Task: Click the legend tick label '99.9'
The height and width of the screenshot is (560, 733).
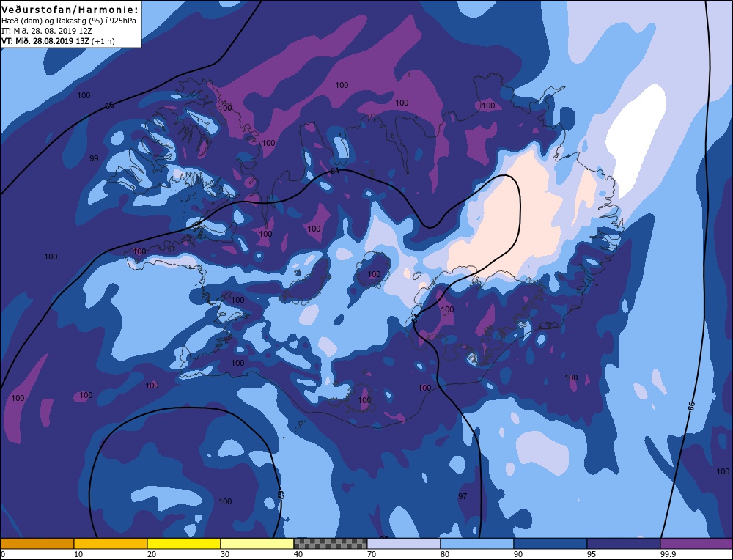Action: 667,554
